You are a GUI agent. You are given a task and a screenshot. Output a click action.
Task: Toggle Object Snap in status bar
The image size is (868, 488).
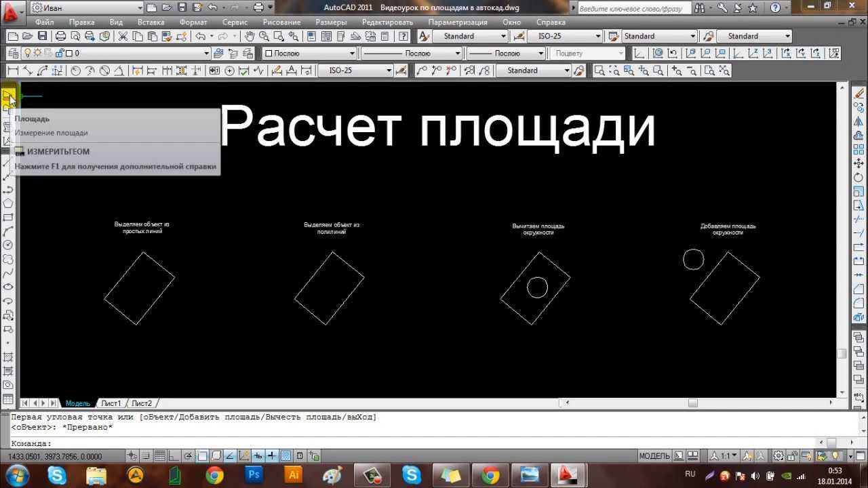pyautogui.click(x=202, y=456)
